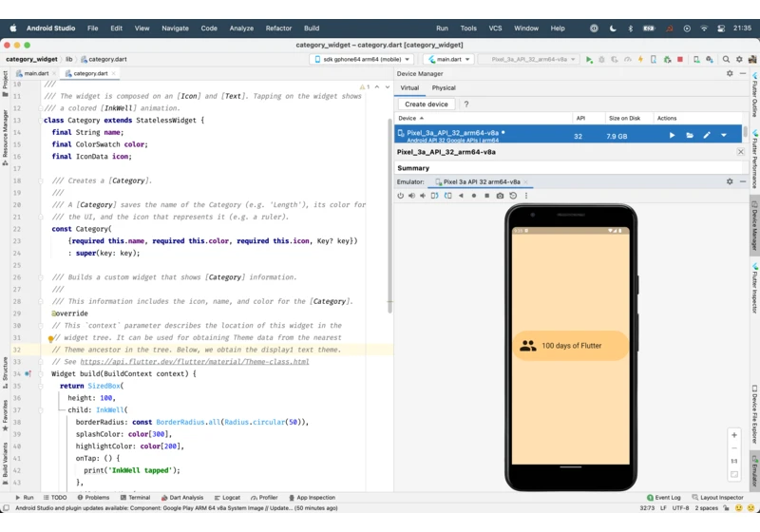Toggle the Flutter Performance side panel

754,159
